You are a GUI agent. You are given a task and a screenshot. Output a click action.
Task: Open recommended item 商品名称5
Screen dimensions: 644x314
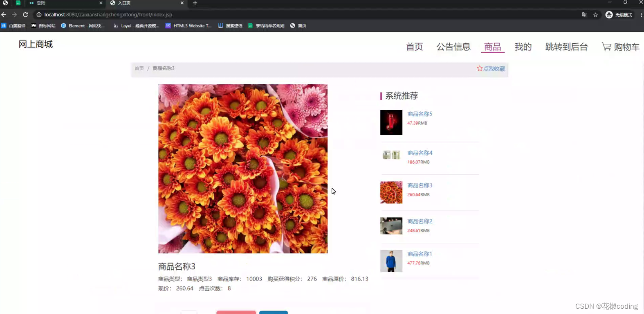[x=420, y=114]
